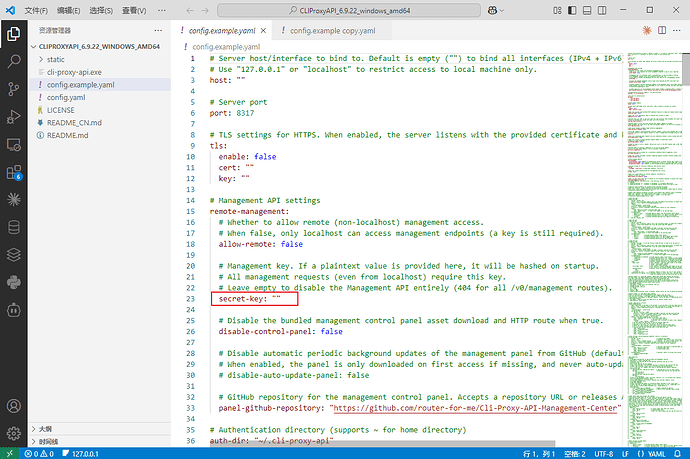Change indentation via 空格: 2
Image resolution: width=690 pixels, height=459 pixels.
(575, 454)
